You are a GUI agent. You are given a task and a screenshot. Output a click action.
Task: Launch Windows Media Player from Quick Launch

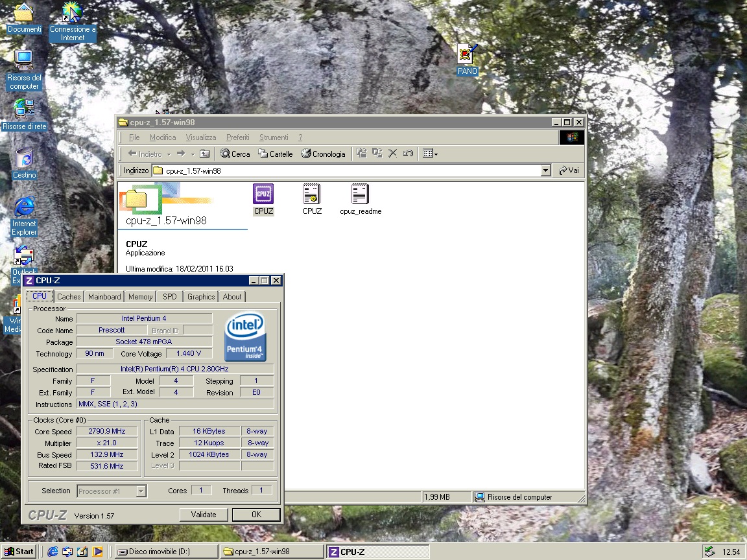(98, 552)
